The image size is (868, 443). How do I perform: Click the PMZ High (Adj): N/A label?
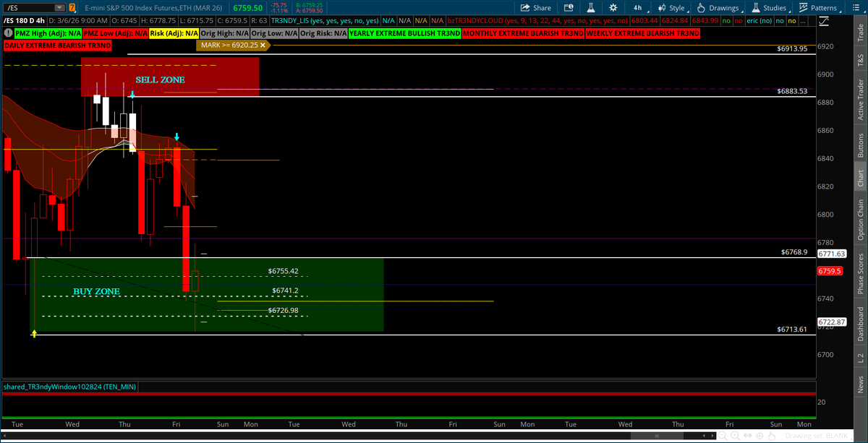(x=48, y=33)
